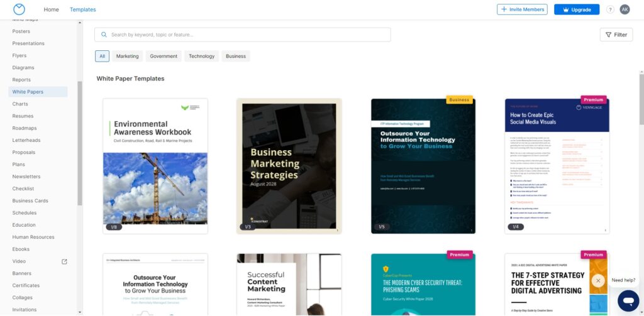Open How to Create Epic Social Media Visuals template
Image resolution: width=644 pixels, height=316 pixels.
pos(557,166)
